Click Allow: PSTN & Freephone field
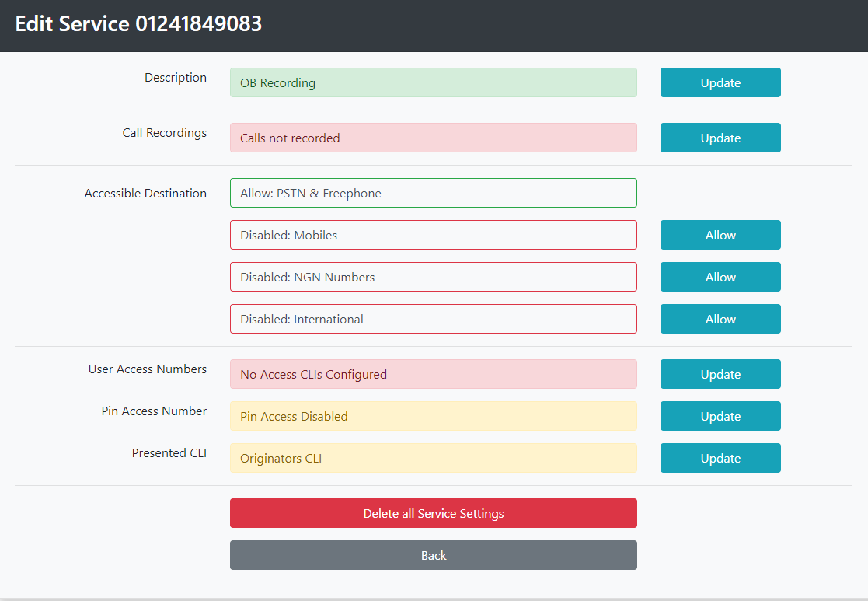The image size is (868, 601). tap(434, 194)
